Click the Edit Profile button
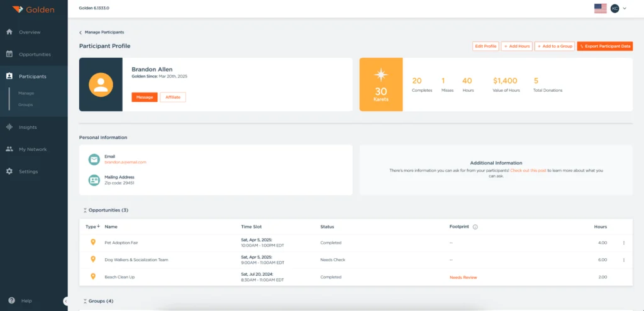Viewport: 644px width, 311px height. 486,46
